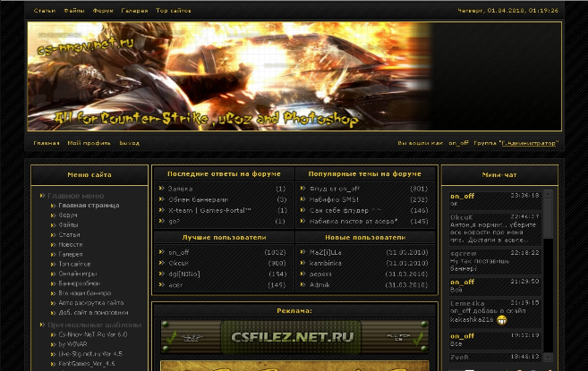Image resolution: width=588 pixels, height=371 pixels.
Task: Go to Главная in the user bar
Action: point(47,143)
